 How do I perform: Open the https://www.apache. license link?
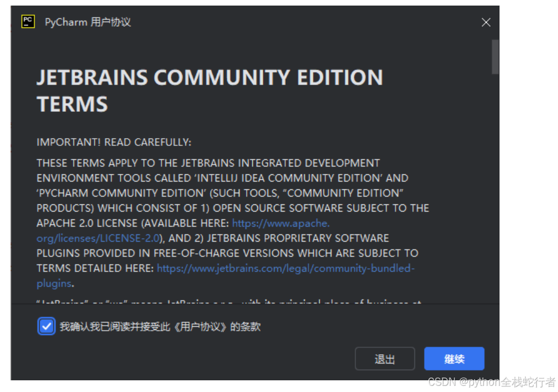281,223
